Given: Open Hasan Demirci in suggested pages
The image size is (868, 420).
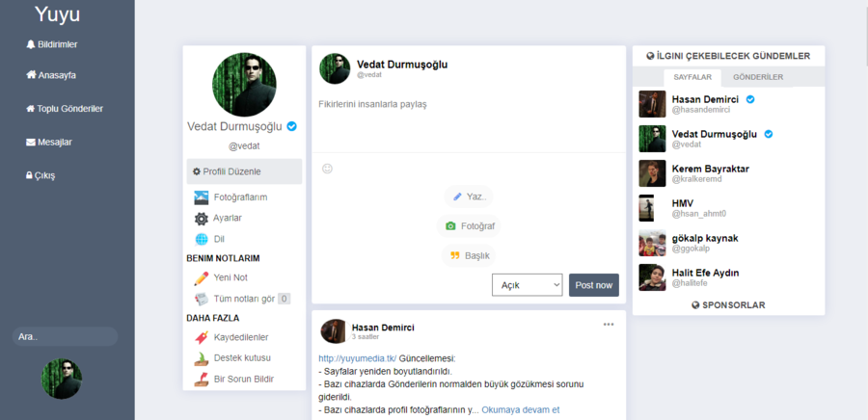Looking at the screenshot, I should click(x=705, y=99).
